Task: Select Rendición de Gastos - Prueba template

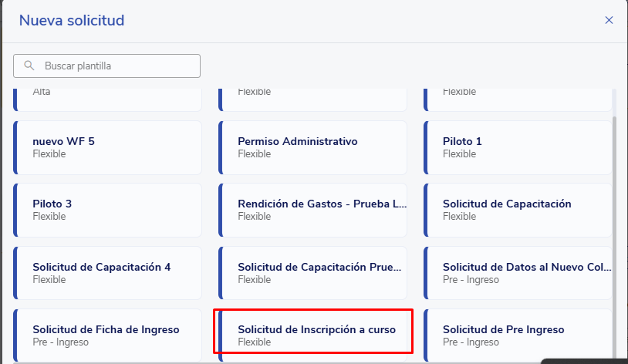Action: pos(312,210)
